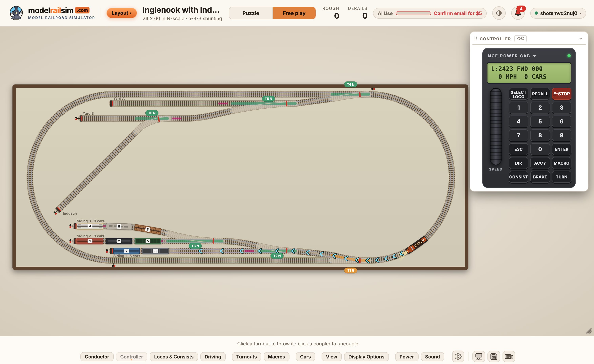Open keyboard and mouse shortcuts icon
This screenshot has height=364, width=594.
click(509, 356)
